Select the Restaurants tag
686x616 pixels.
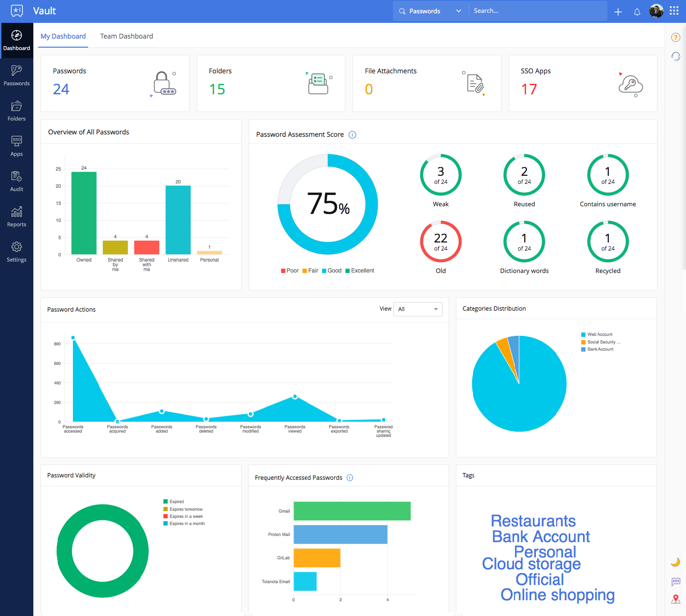click(534, 521)
